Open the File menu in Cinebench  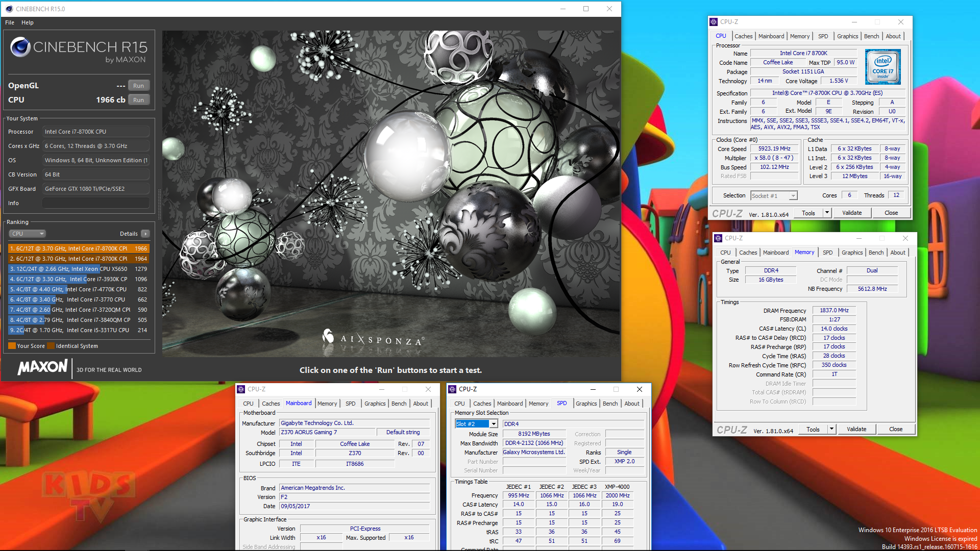[x=10, y=22]
